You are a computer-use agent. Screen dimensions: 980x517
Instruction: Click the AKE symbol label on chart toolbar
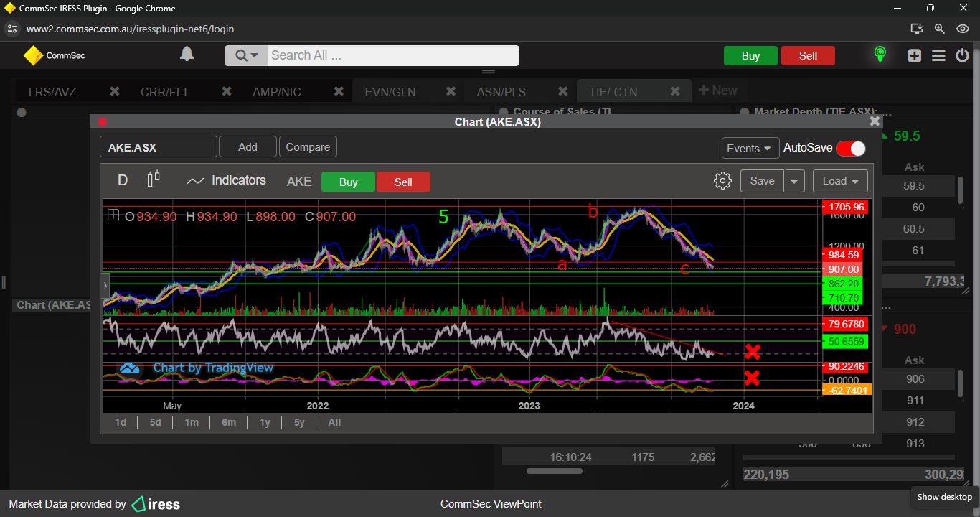[x=299, y=182]
